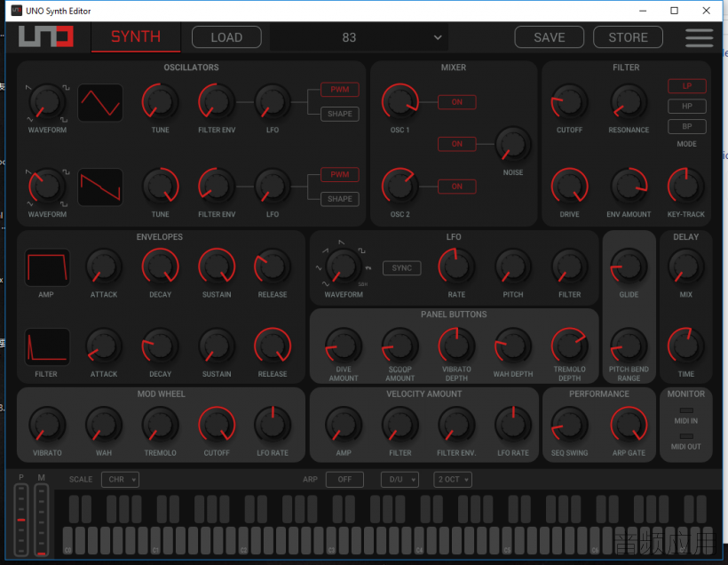Open the arpeggiator D/U direction dropdown
728x565 pixels.
[x=400, y=480]
